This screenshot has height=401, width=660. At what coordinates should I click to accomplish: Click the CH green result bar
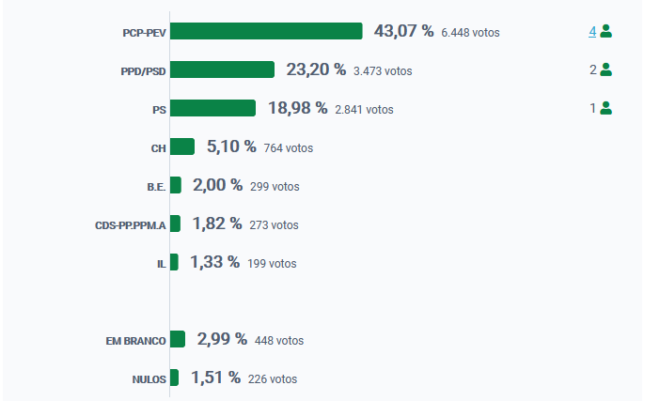click(x=182, y=146)
